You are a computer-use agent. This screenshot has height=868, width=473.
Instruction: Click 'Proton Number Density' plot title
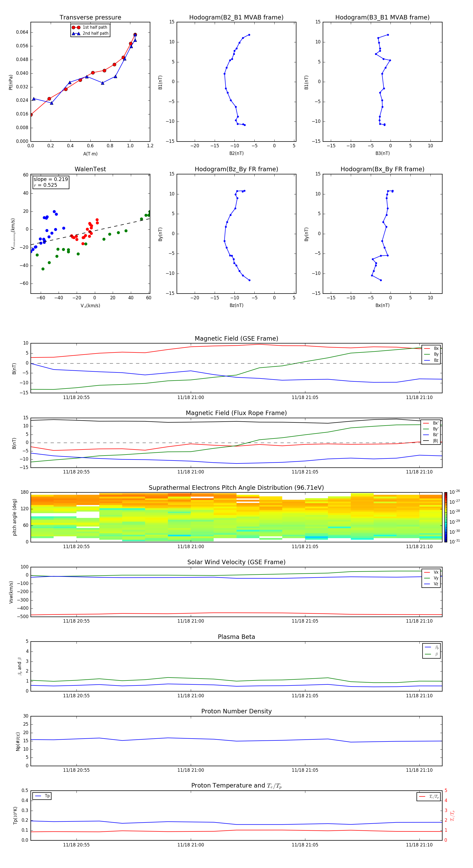pos(236,711)
